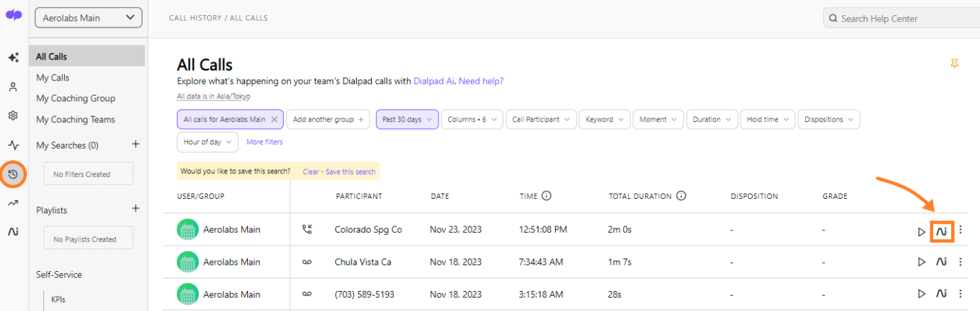980x311 pixels.
Task: Open the Call Participant filter dropdown
Action: click(x=541, y=119)
